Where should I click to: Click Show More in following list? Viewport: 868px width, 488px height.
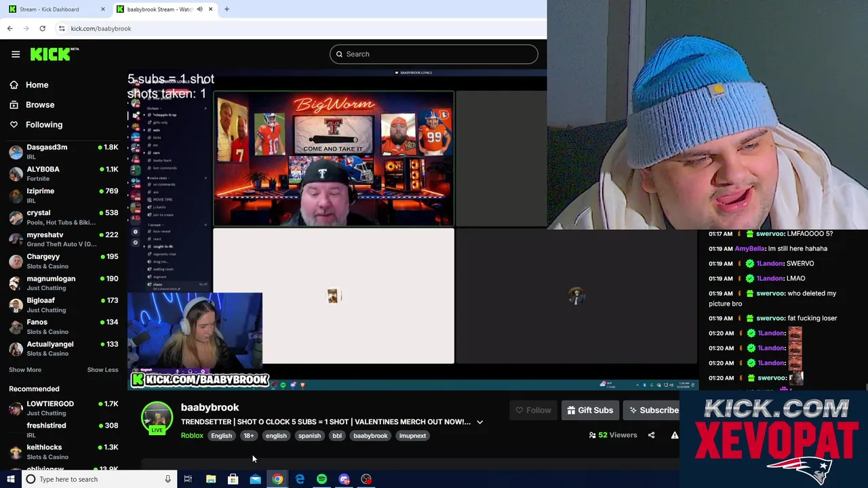25,369
